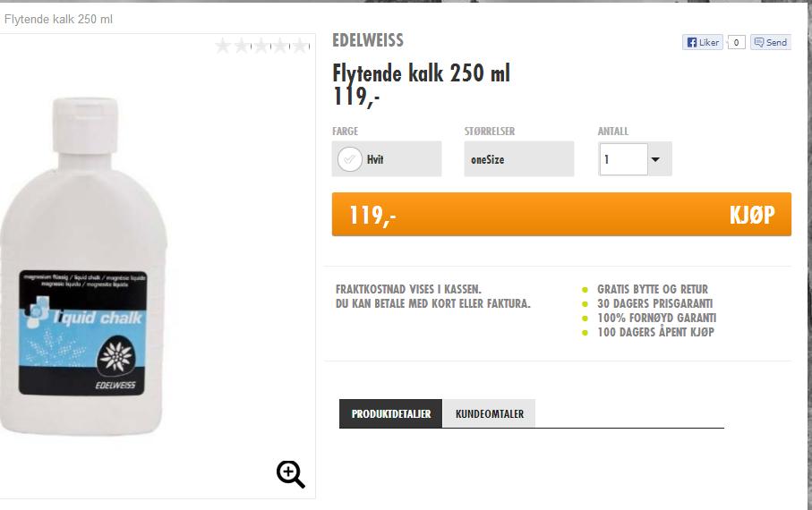Click the Flytende kalk 250 ml breadcrumb
The image size is (812, 510).
point(58,19)
